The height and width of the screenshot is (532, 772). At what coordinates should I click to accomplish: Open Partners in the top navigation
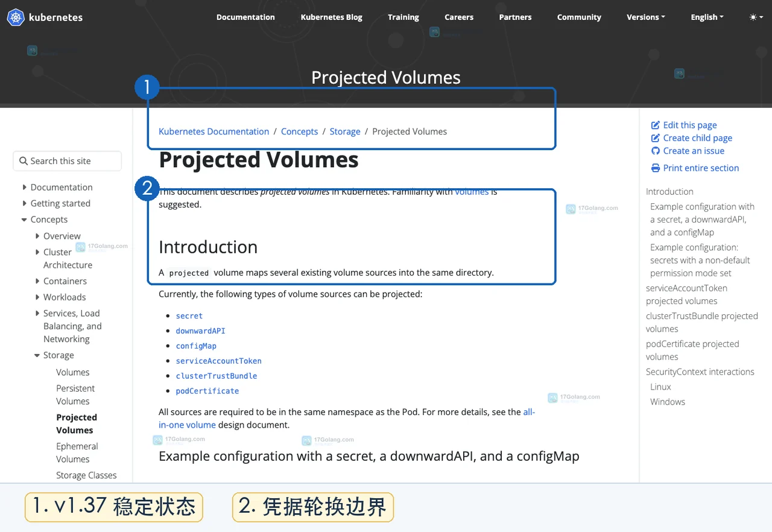515,17
